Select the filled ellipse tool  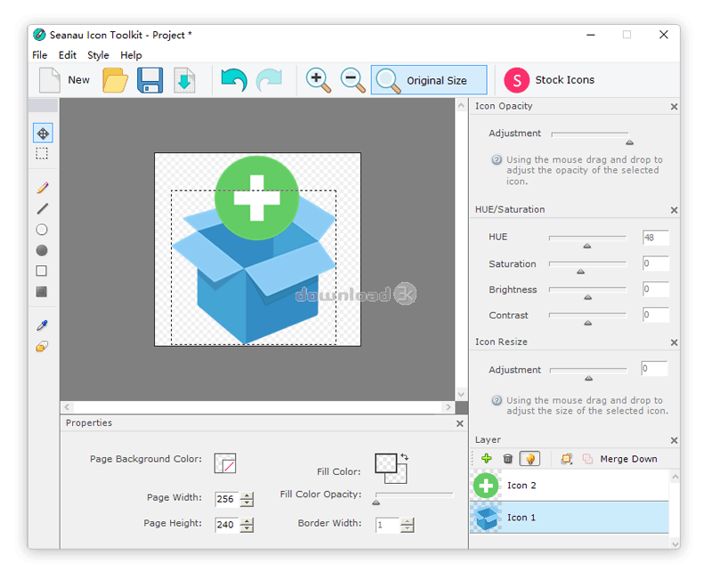(x=42, y=251)
